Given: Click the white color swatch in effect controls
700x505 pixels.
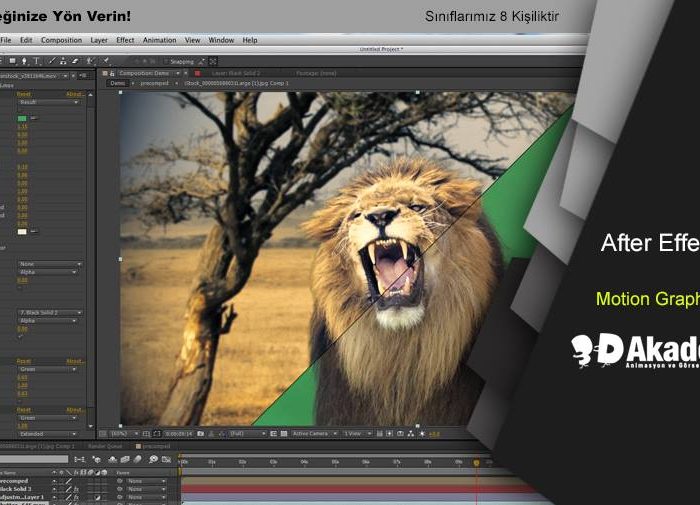Looking at the screenshot, I should (22, 231).
